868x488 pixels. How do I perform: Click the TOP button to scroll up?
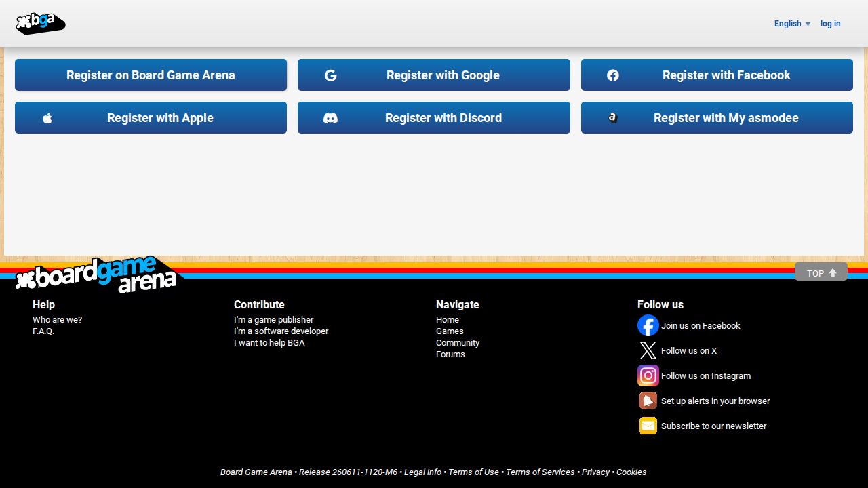[x=821, y=272]
